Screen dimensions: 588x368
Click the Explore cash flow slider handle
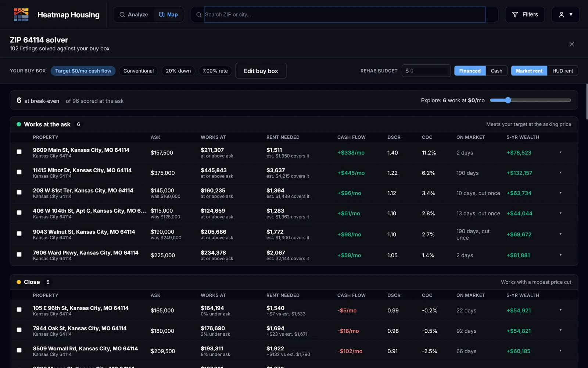pos(508,100)
